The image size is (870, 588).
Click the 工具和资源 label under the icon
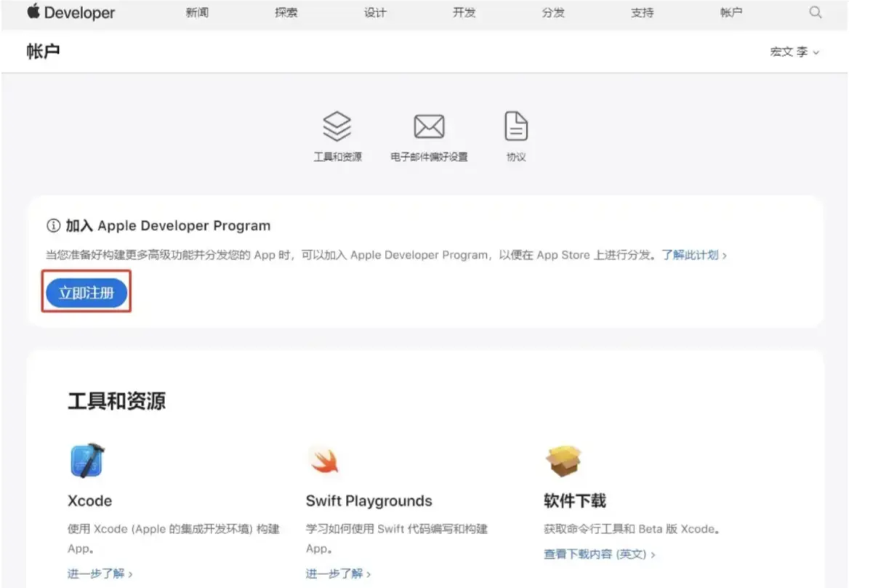338,157
